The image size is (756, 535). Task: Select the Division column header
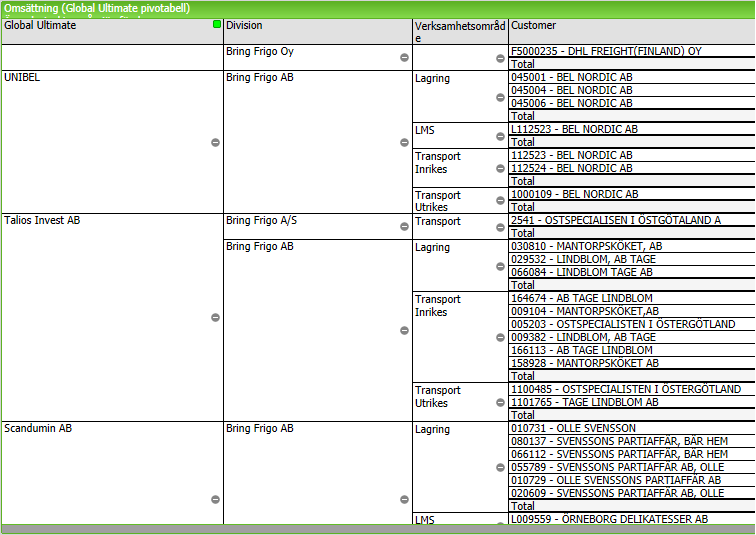point(318,31)
